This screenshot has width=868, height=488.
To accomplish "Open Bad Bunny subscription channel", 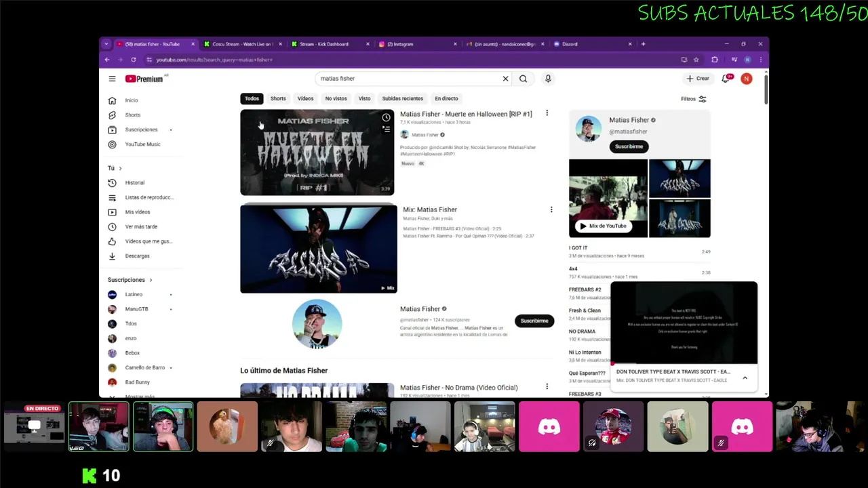I will (x=137, y=382).
